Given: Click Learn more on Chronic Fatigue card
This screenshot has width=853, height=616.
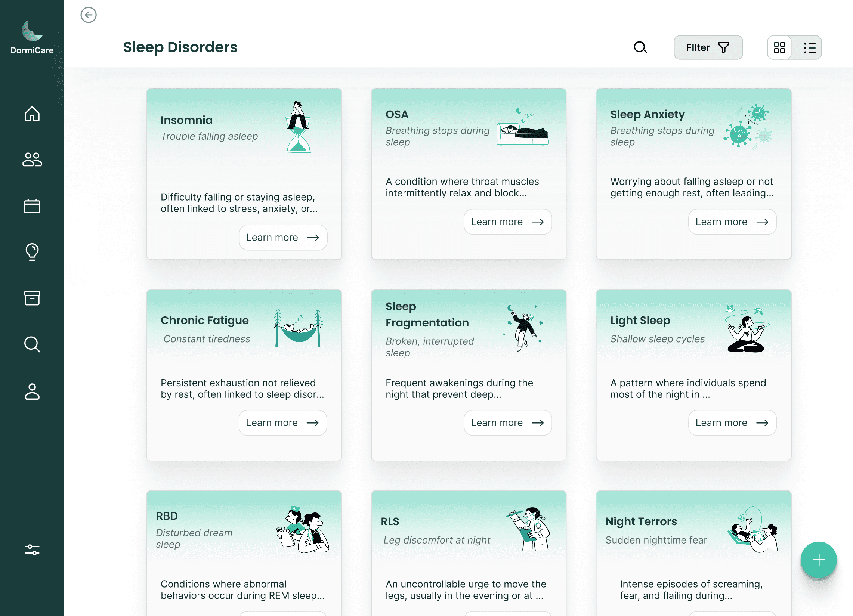Looking at the screenshot, I should (x=282, y=423).
